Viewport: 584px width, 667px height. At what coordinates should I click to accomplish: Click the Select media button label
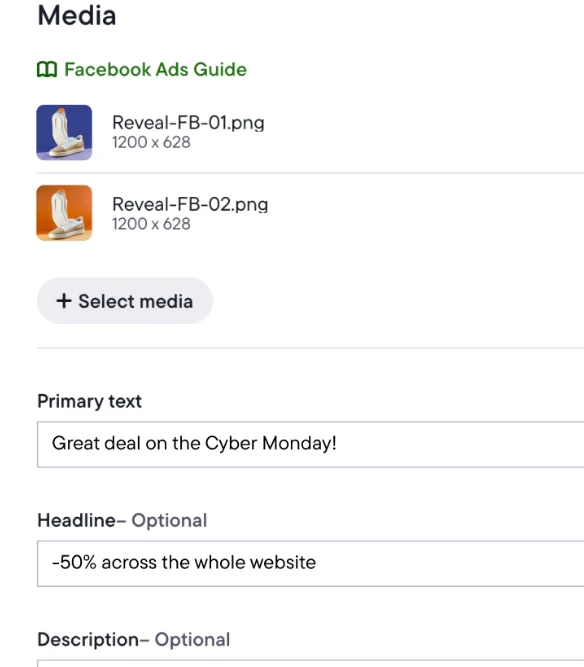click(136, 301)
